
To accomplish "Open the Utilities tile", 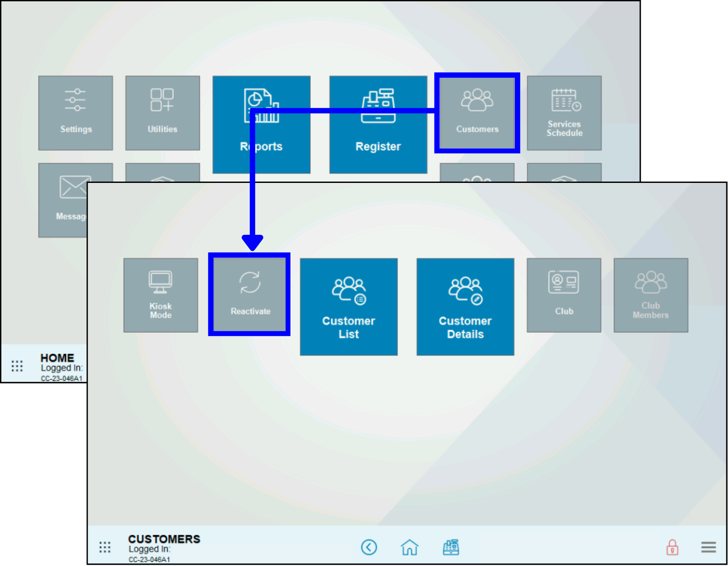I will [x=163, y=113].
